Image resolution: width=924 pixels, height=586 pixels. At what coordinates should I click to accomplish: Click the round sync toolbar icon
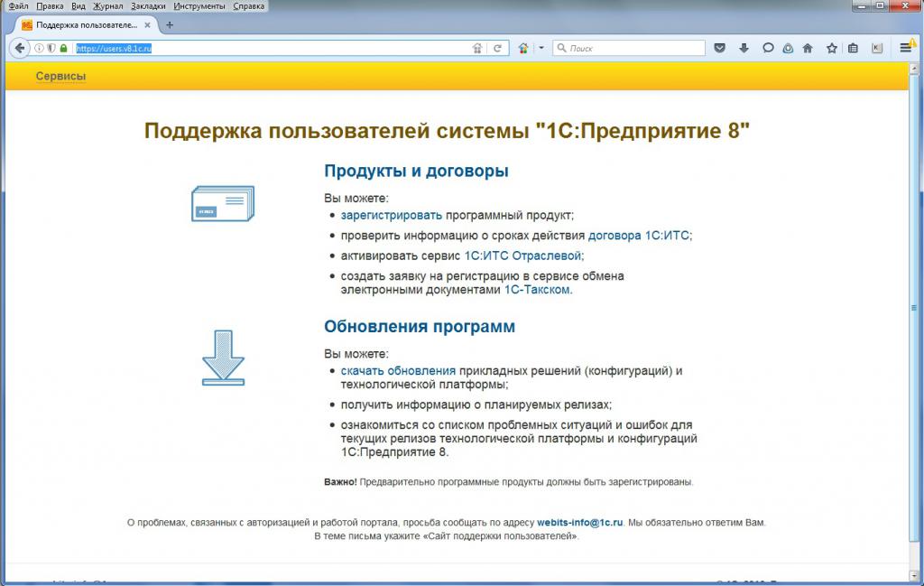point(788,49)
